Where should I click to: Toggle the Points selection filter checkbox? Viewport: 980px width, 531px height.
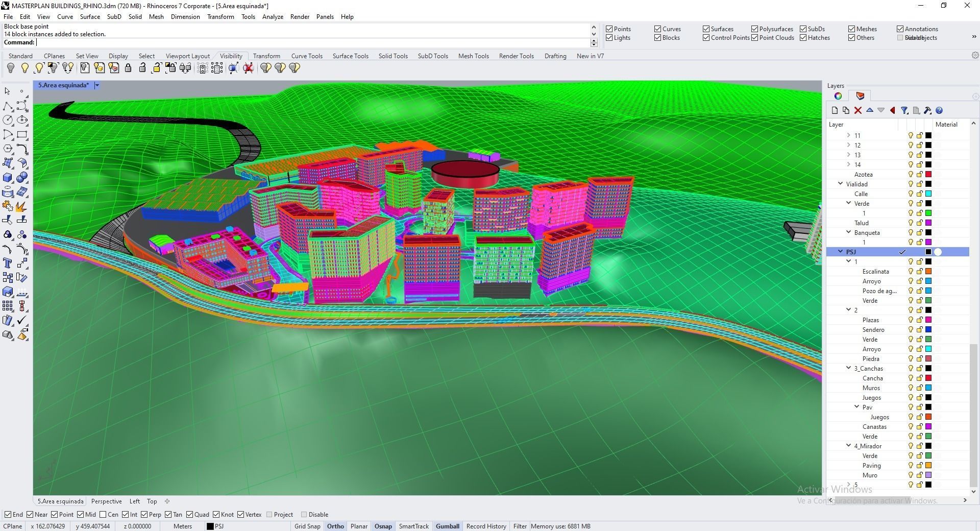pos(609,29)
